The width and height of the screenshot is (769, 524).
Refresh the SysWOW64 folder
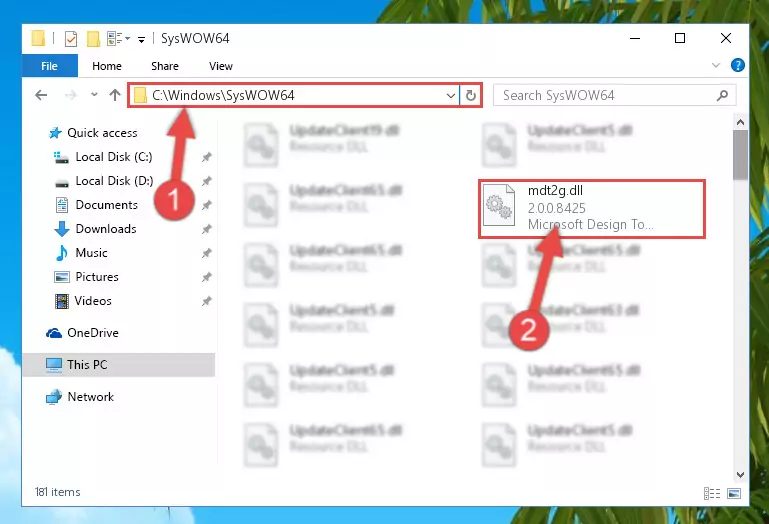[x=471, y=95]
